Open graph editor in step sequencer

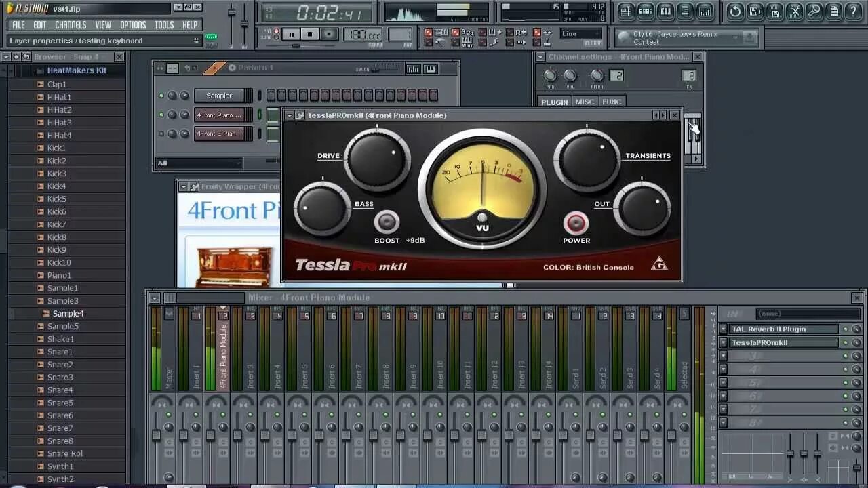click(x=413, y=68)
